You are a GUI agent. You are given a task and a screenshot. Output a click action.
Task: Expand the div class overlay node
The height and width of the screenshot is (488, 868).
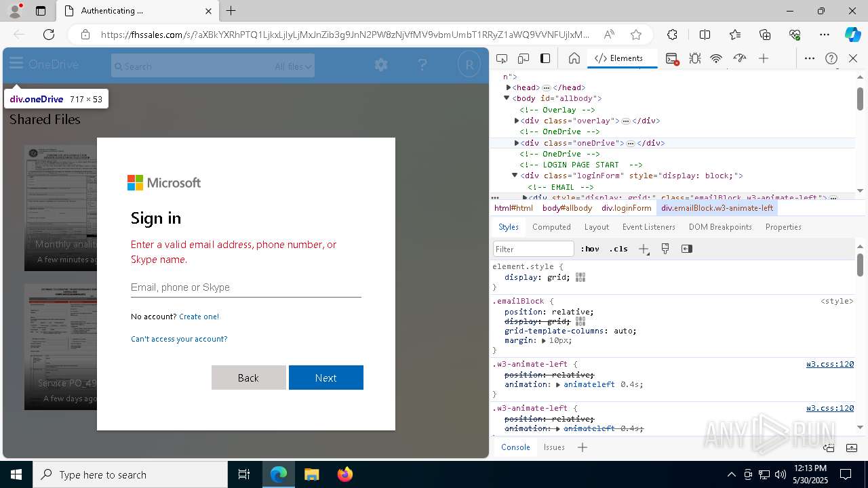click(x=517, y=121)
